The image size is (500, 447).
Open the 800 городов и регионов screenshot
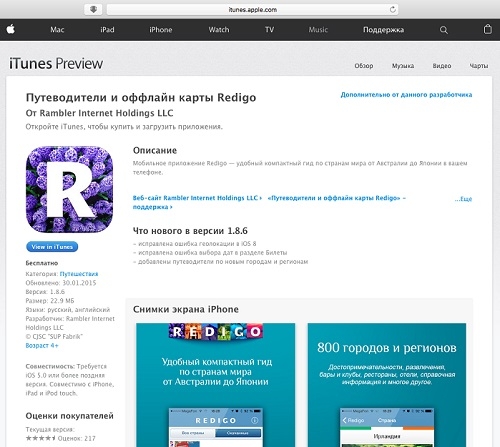click(387, 385)
